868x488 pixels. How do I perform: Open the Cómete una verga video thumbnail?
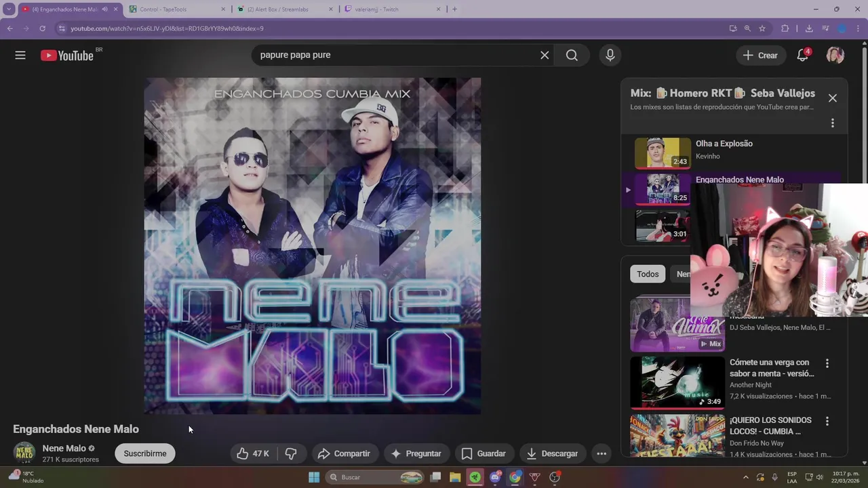677,383
